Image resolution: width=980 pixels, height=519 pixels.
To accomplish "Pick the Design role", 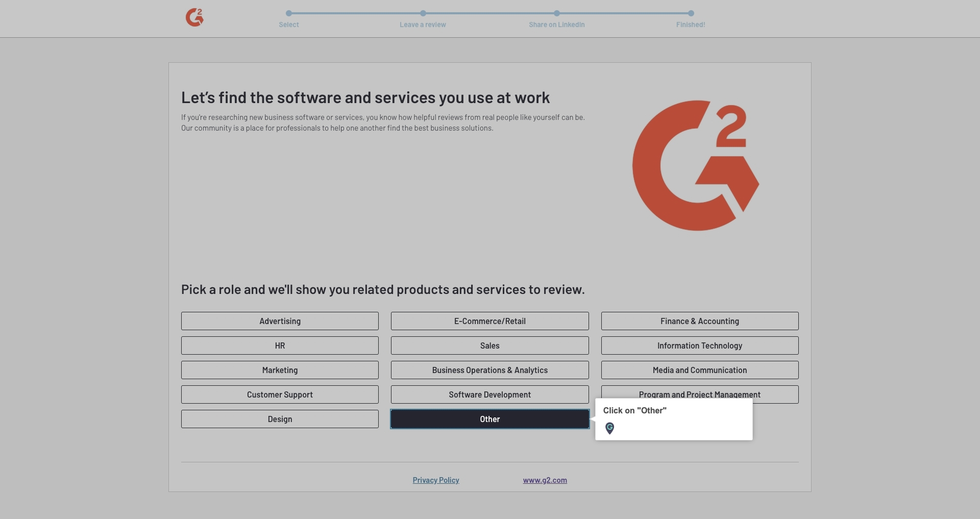I will tap(280, 419).
